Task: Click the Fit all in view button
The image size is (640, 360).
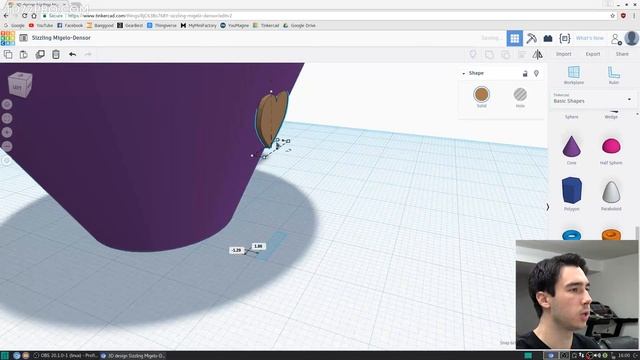Action: (x=7, y=118)
